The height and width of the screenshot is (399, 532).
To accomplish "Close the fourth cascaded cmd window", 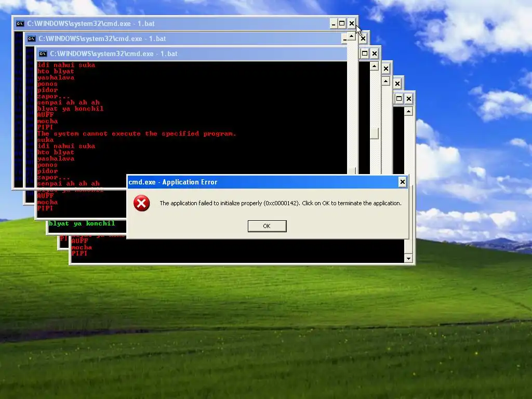I will 386,69.
